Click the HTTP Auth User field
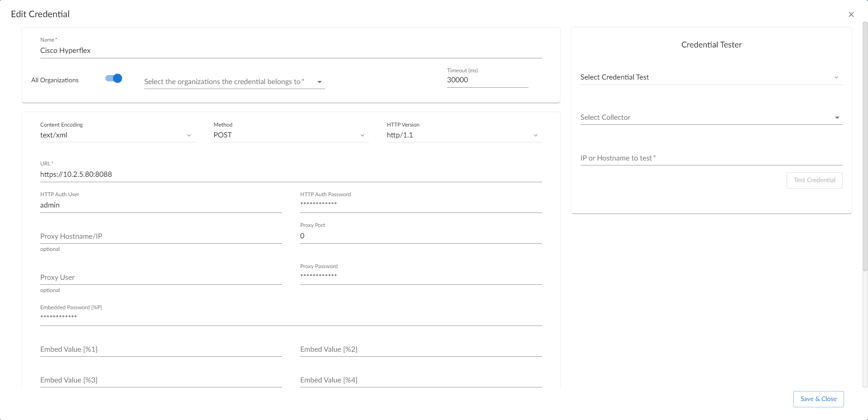Image resolution: width=868 pixels, height=420 pixels. click(x=161, y=205)
